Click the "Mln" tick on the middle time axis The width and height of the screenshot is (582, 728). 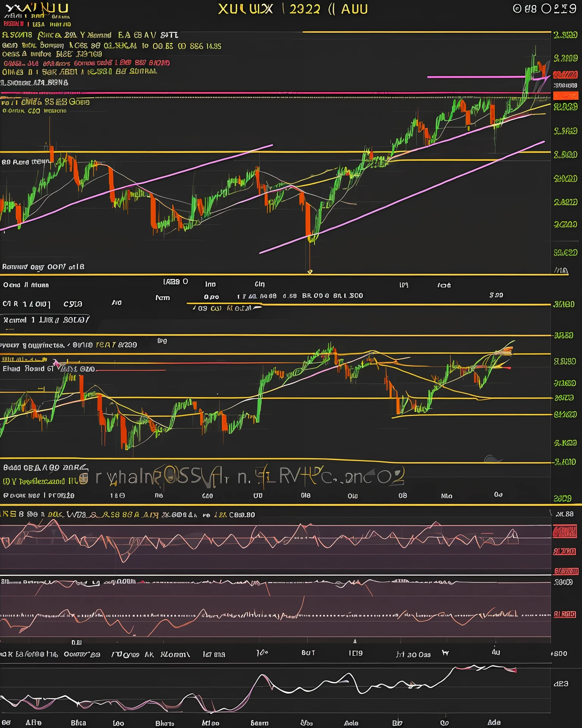point(447,496)
